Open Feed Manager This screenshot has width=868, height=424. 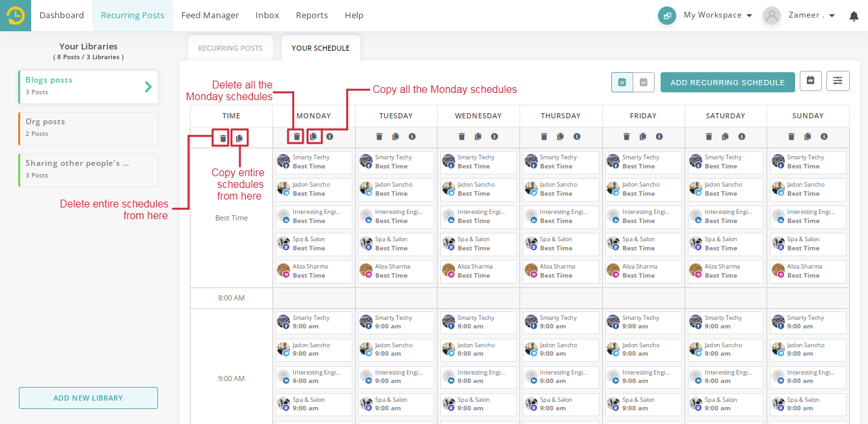click(x=210, y=16)
